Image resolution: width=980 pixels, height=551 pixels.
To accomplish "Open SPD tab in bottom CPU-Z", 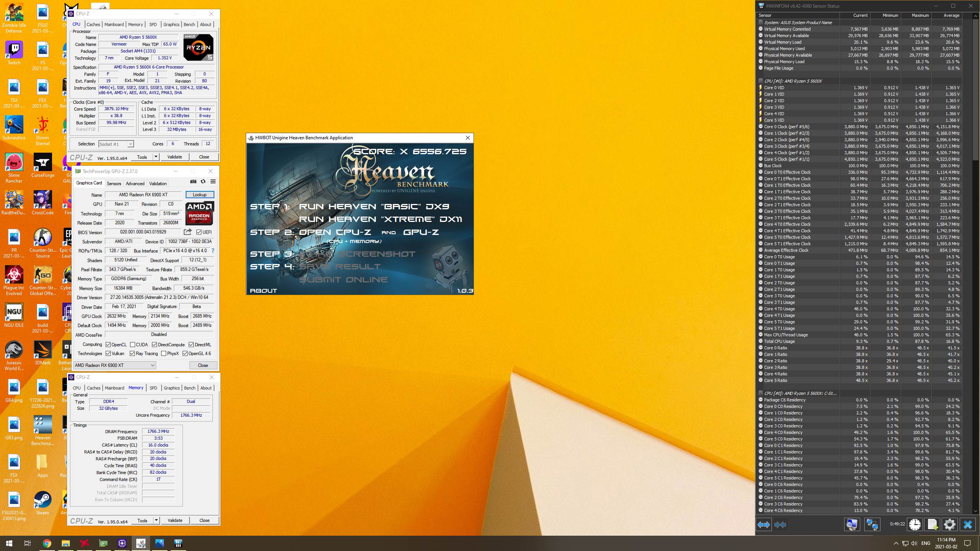I will click(x=154, y=388).
